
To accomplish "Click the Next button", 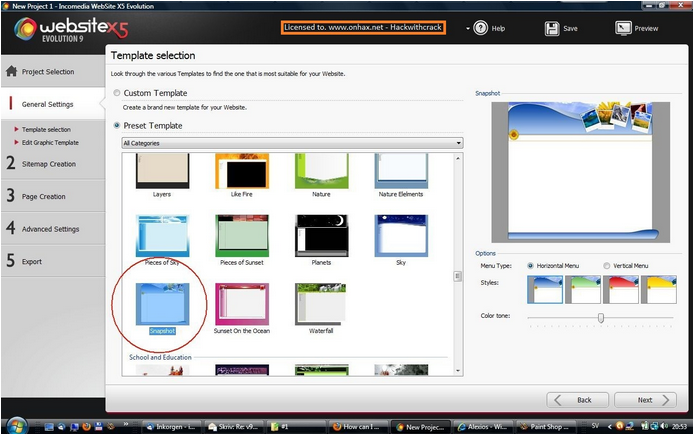I will [645, 400].
